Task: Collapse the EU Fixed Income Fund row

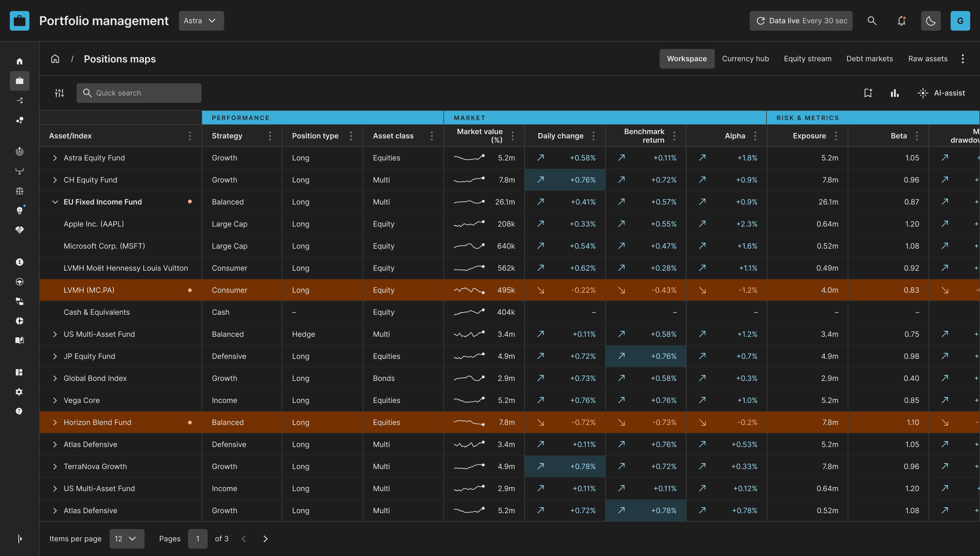Action: pos(55,202)
